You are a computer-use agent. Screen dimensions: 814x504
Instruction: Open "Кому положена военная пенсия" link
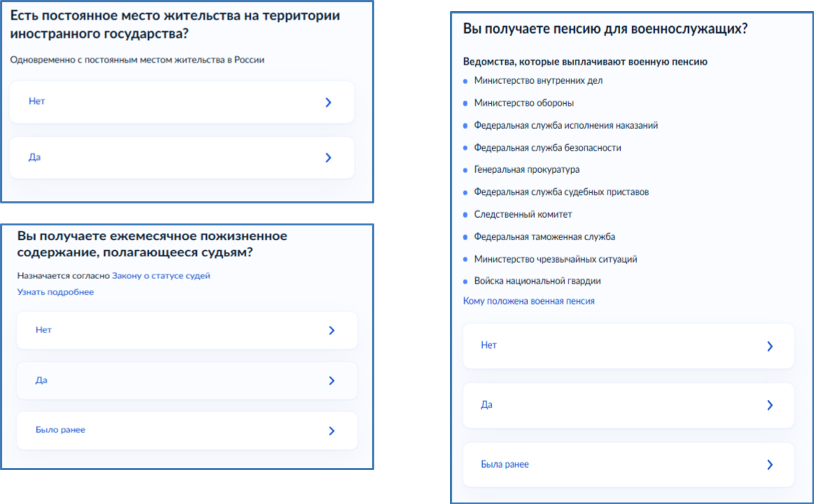[x=529, y=301]
